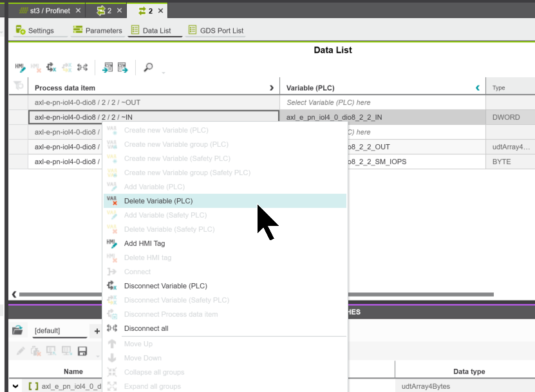Select Disconnect all in context menu

(146, 328)
